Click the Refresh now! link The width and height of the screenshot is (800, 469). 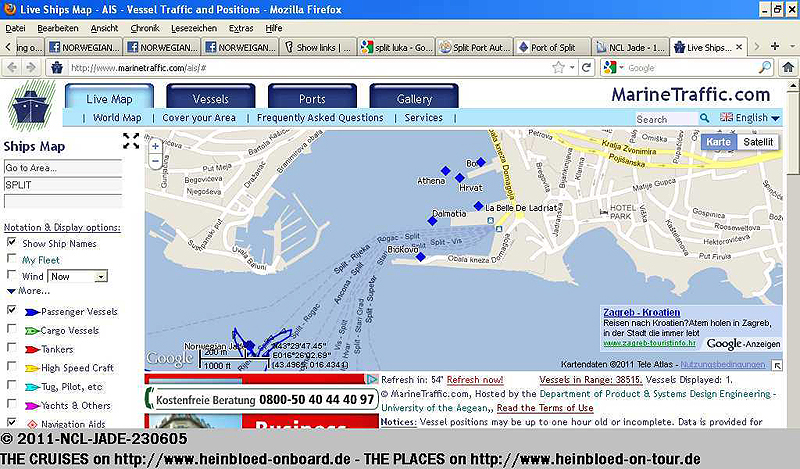(474, 380)
